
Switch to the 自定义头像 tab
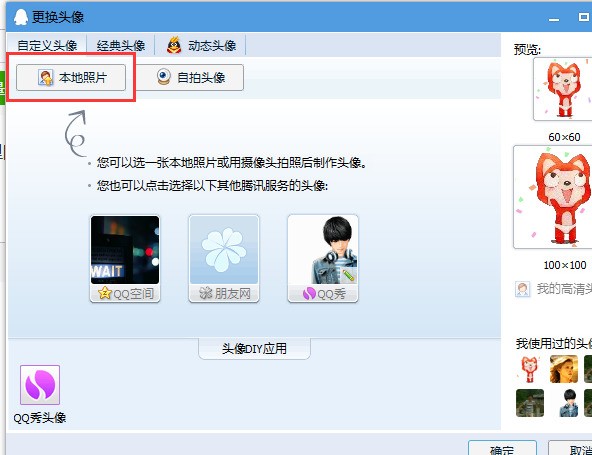click(x=47, y=46)
